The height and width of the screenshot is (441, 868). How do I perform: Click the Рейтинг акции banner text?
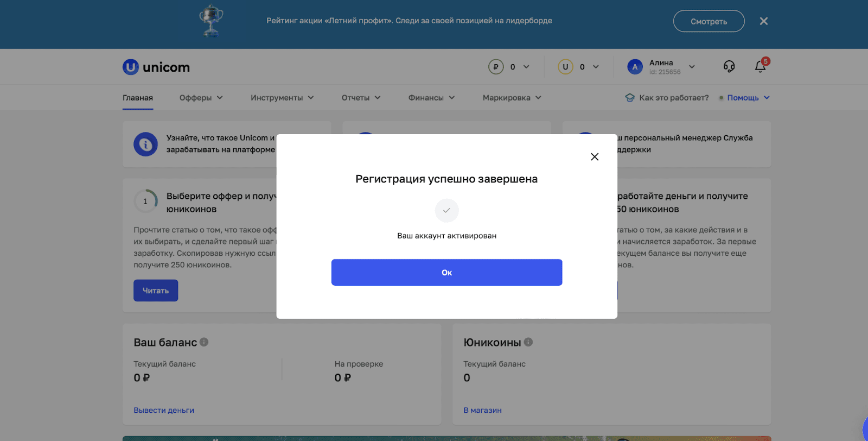pos(409,21)
